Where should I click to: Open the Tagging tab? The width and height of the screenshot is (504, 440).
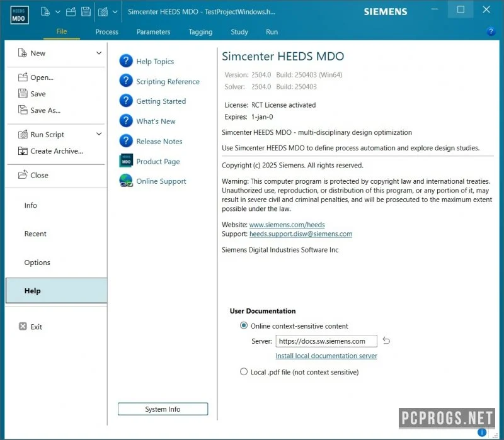click(x=200, y=32)
